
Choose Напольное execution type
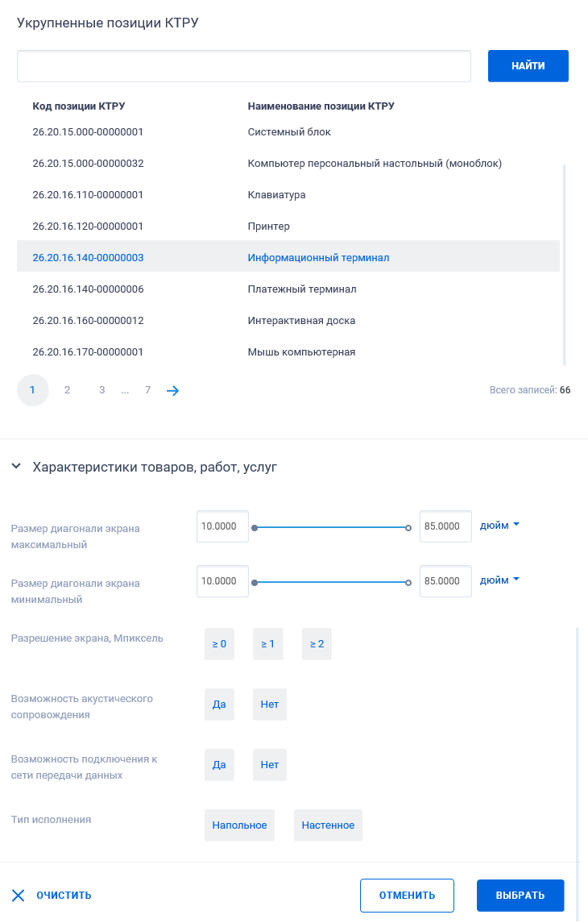[239, 825]
